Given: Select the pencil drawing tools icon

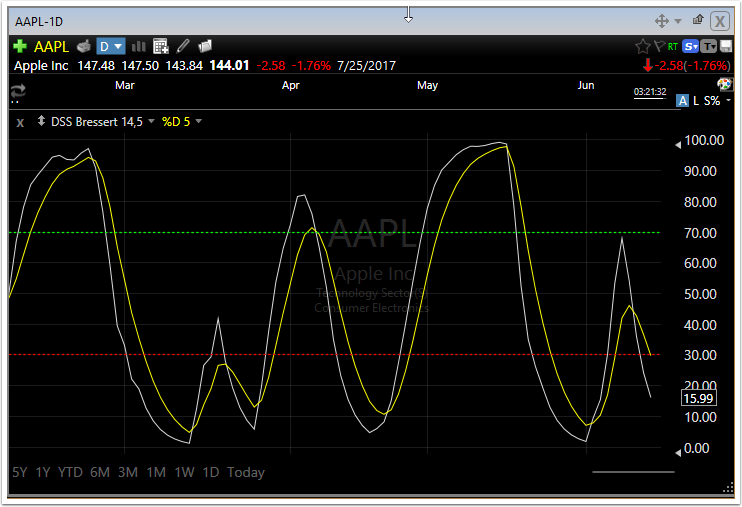Looking at the screenshot, I should [x=183, y=46].
